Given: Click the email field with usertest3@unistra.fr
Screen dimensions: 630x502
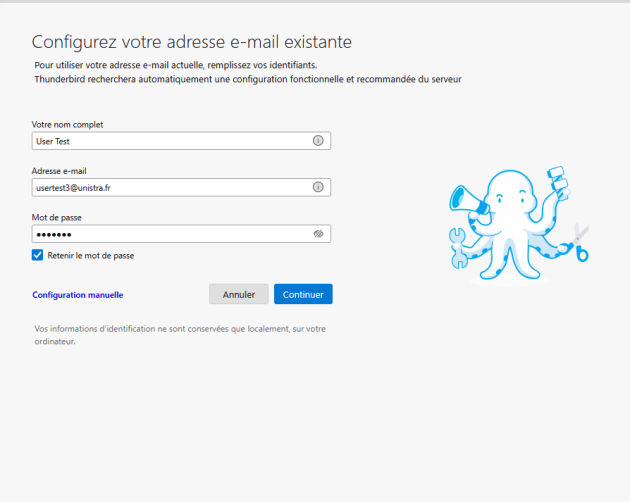Looking at the screenshot, I should tap(170, 187).
